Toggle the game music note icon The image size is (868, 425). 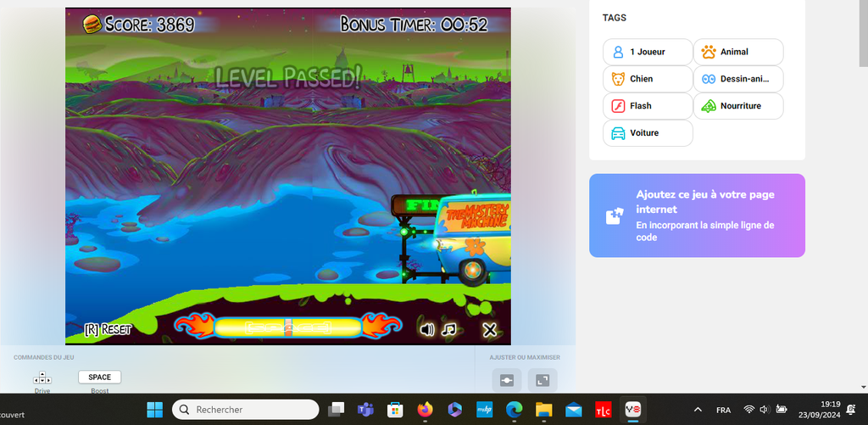[450, 329]
